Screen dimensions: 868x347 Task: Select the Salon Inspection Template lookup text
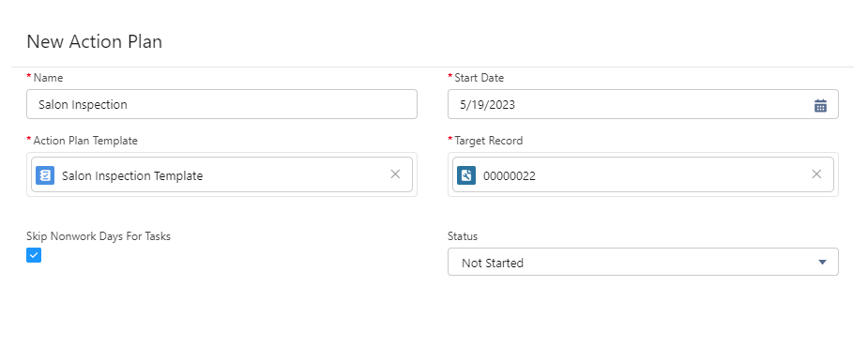point(132,176)
